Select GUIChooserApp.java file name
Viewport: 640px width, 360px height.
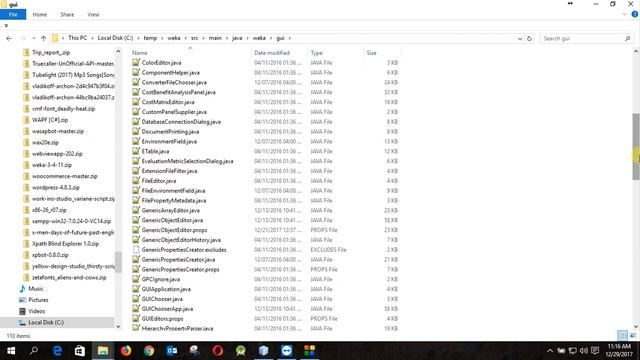coord(167,309)
